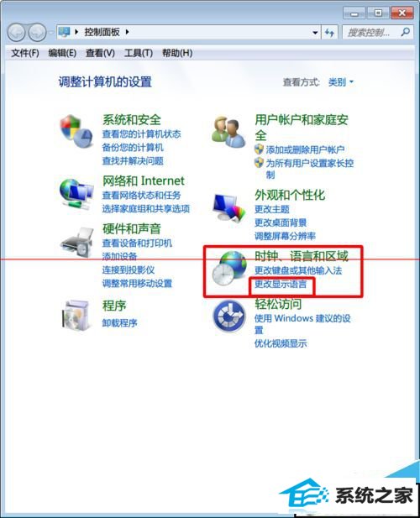Click the 卸载程序 link
The height and width of the screenshot is (518, 420).
[119, 323]
